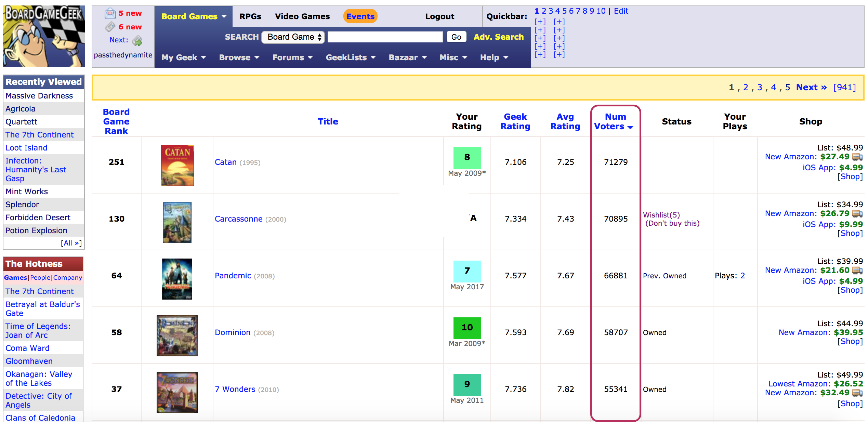Open the Board Games dropdown menu
Screen dimensions: 868x422
[194, 16]
